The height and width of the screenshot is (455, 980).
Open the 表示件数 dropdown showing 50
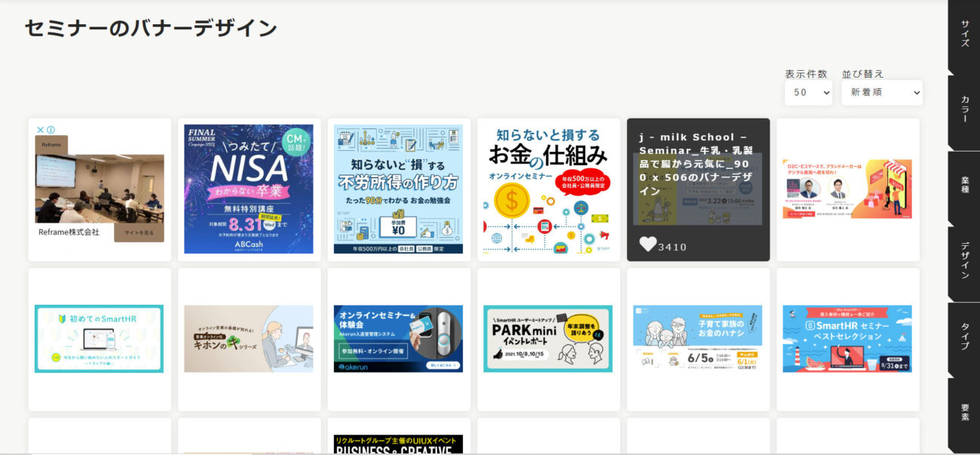coord(808,92)
